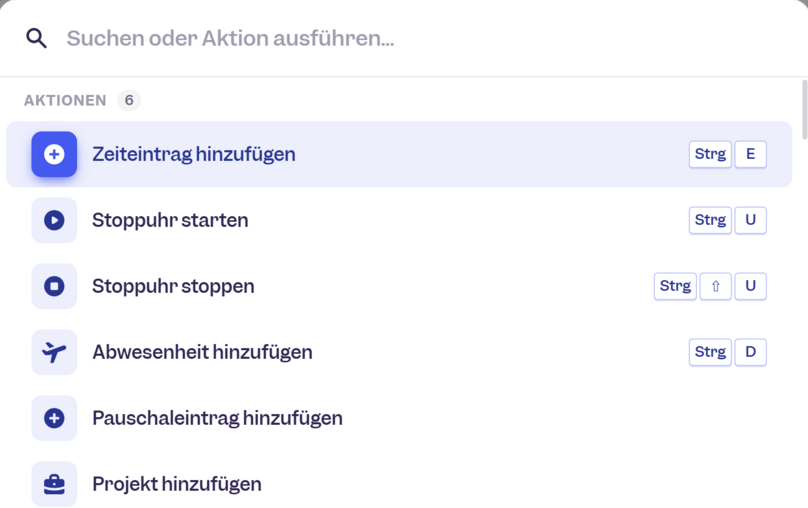This screenshot has width=808, height=508.
Task: Open the Abwesenheit hinzufügen action
Action: click(x=399, y=352)
